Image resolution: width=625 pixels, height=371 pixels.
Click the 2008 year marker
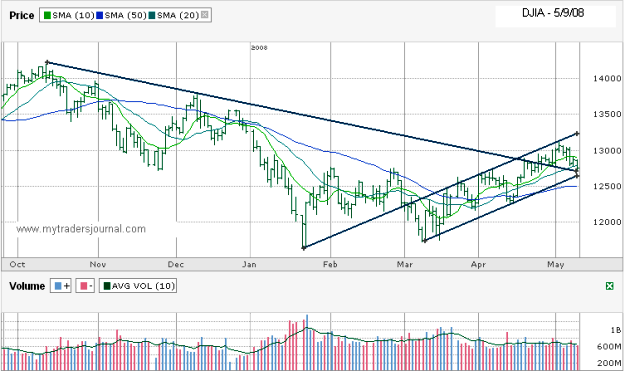click(x=259, y=48)
